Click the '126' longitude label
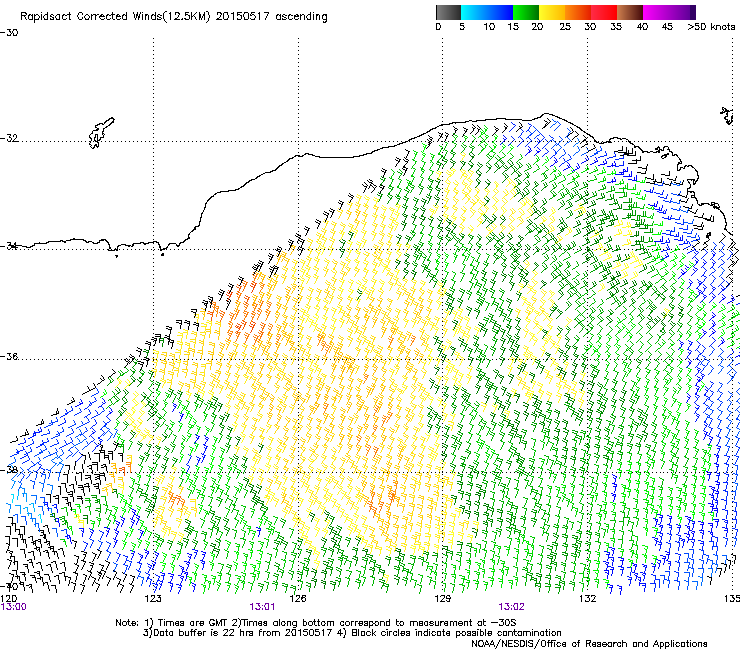 [x=298, y=598]
